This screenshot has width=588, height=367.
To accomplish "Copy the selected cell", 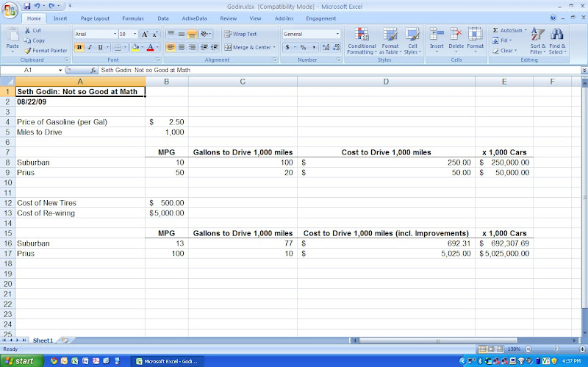I will click(x=35, y=40).
